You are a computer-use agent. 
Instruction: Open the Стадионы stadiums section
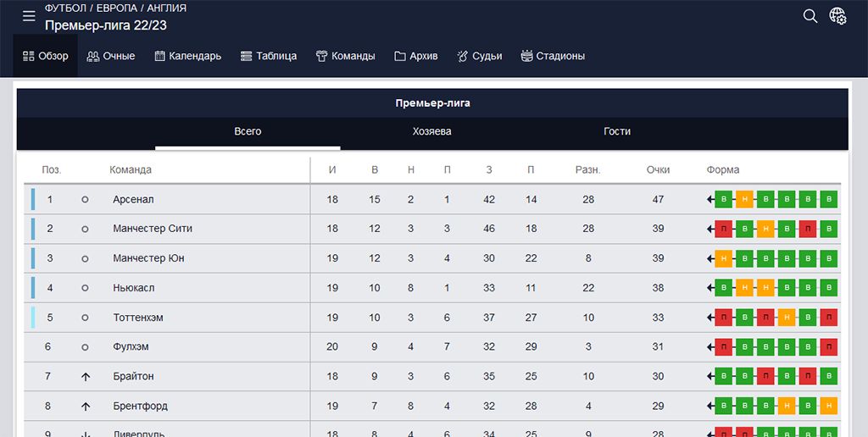pos(553,56)
